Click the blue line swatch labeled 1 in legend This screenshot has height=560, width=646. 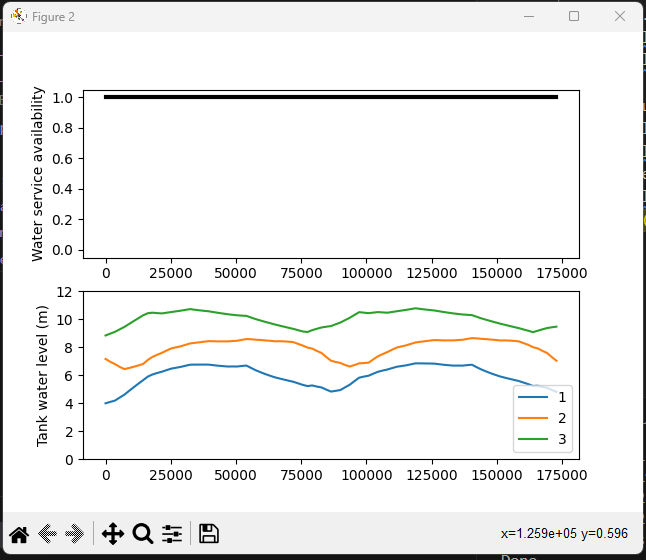tap(533, 397)
